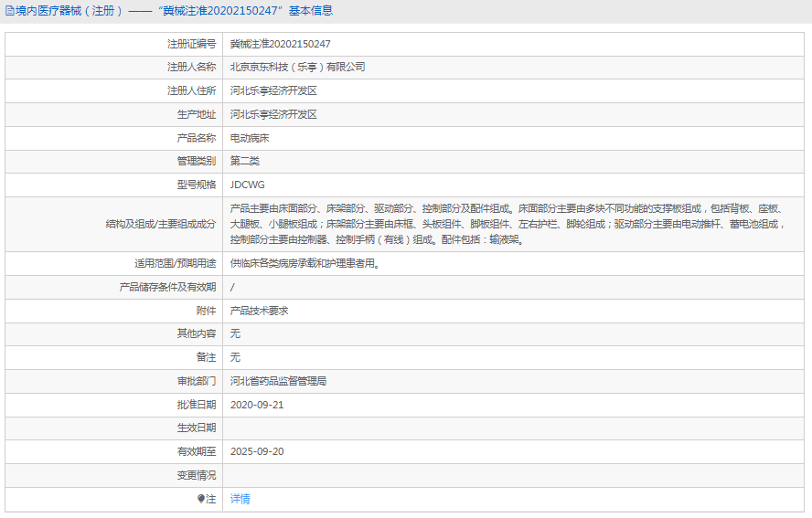Click the 注册证编号 label
The image size is (812, 518).
192,44
